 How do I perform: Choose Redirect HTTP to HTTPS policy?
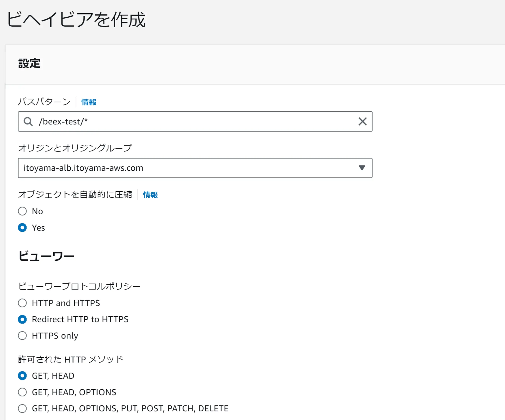pos(22,319)
